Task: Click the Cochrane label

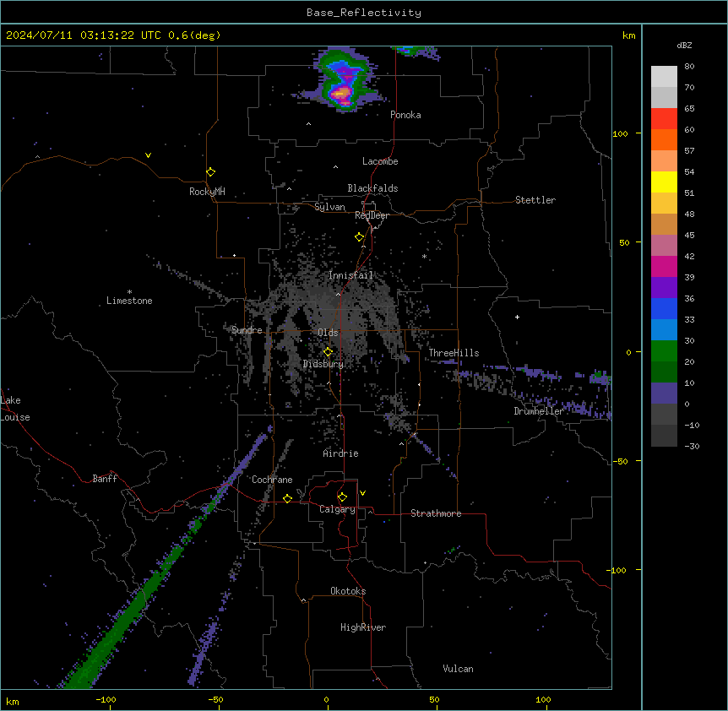Action: tap(272, 480)
